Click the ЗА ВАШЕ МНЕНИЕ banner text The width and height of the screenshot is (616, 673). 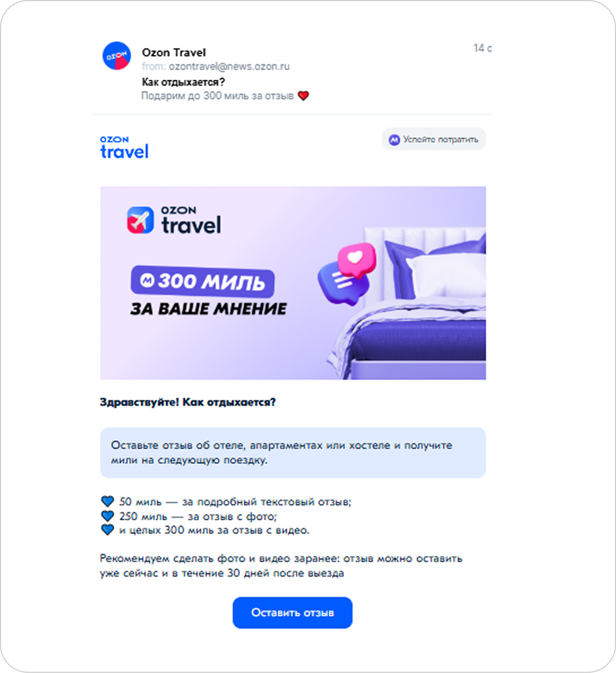208,309
